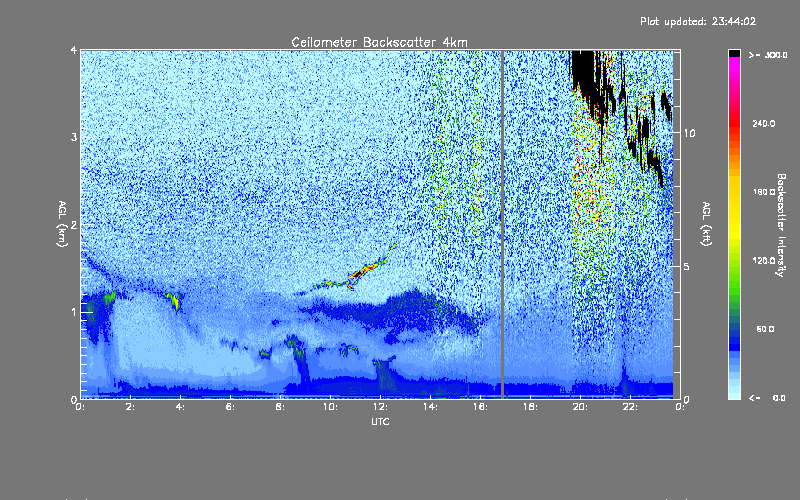Screen dimensions: 800x500
Task: Click the '14:' UTC tick label
Action: (x=430, y=407)
